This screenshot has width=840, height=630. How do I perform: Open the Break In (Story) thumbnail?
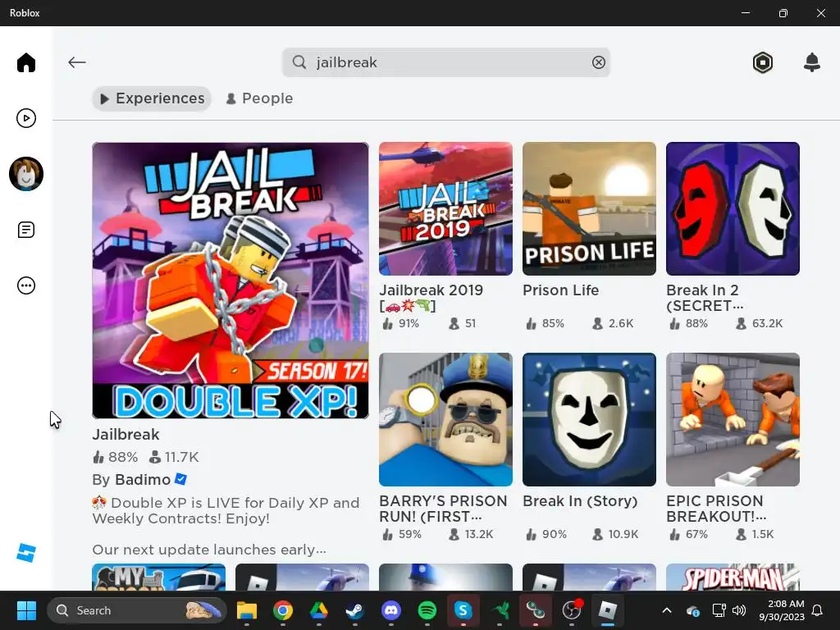pos(589,419)
